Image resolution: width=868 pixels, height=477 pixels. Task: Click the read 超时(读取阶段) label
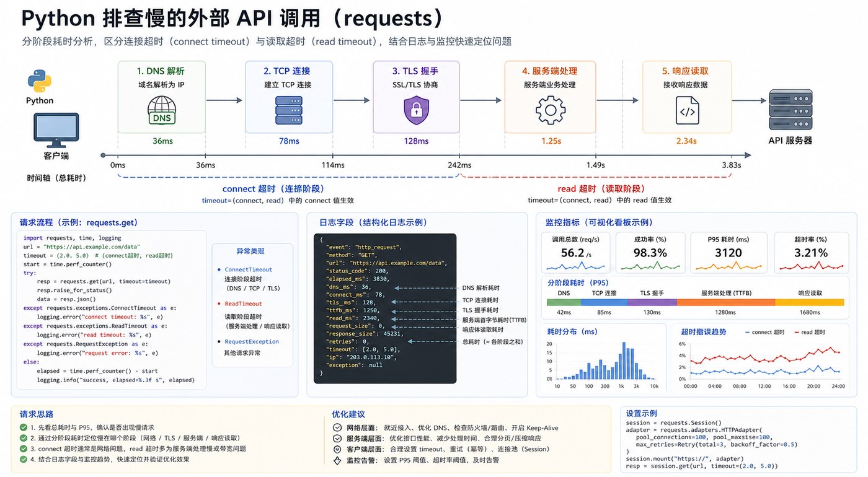(601, 188)
